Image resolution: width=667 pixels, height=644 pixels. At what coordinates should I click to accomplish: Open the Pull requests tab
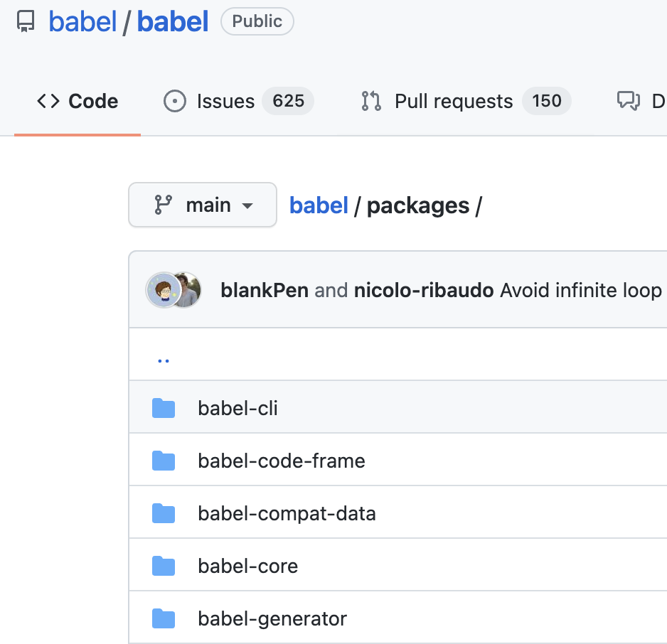pyautogui.click(x=465, y=101)
